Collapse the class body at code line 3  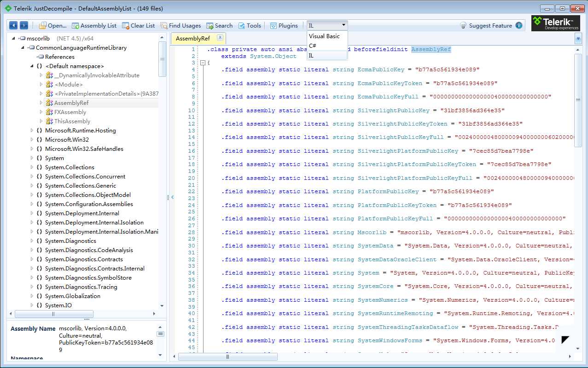pos(202,63)
